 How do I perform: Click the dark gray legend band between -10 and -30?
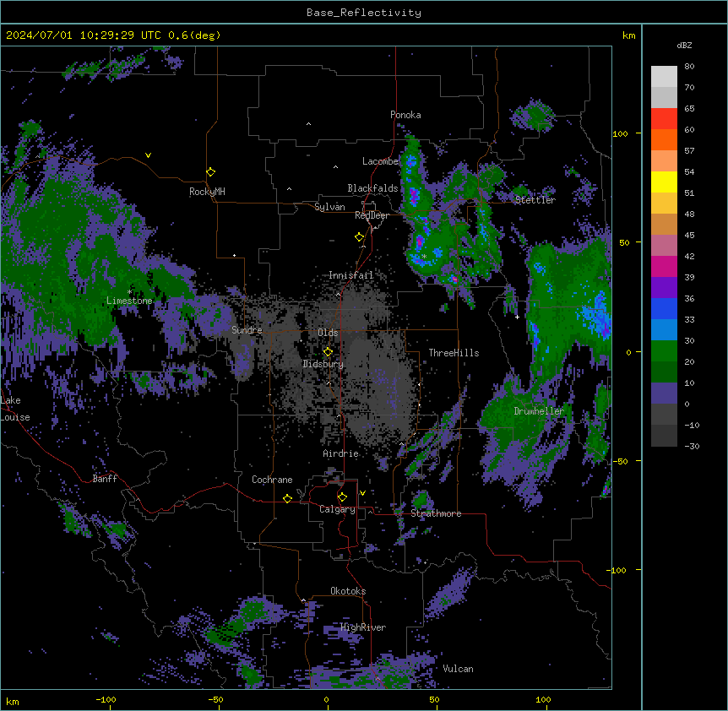664,436
